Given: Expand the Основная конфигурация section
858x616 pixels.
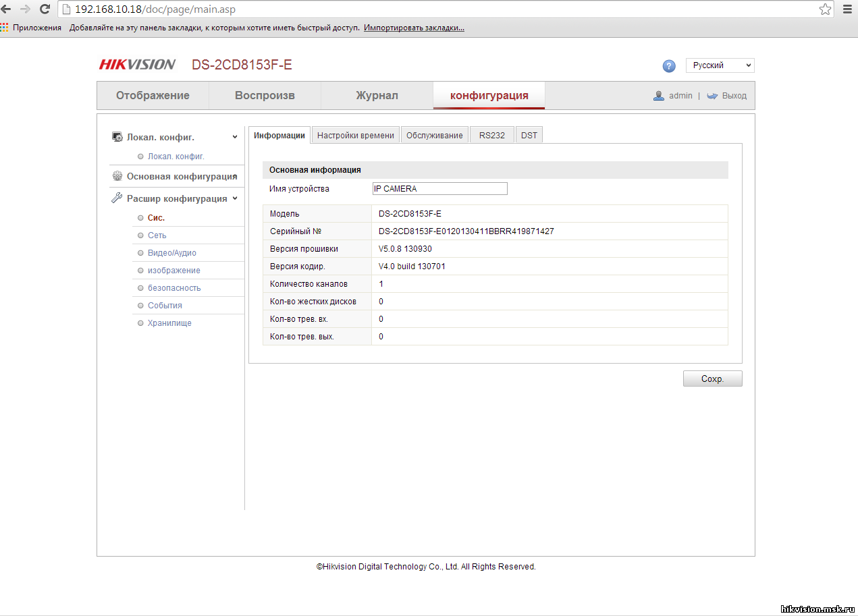Looking at the screenshot, I should pos(236,176).
